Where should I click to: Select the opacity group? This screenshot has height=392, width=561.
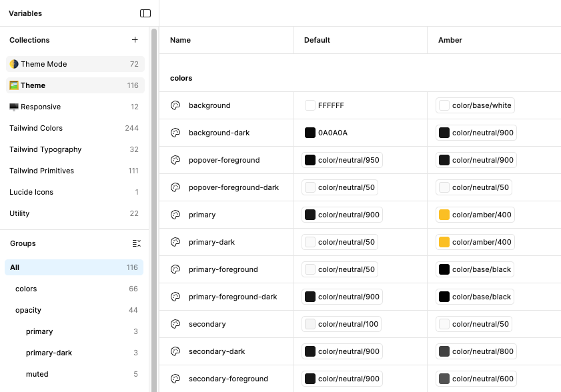(x=28, y=310)
